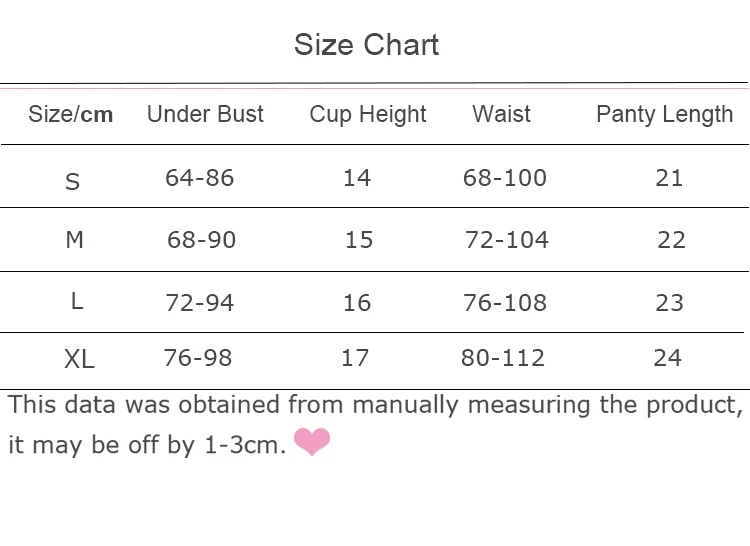Click waist value 76-108
Viewport: 750px width, 546px height.
point(505,303)
